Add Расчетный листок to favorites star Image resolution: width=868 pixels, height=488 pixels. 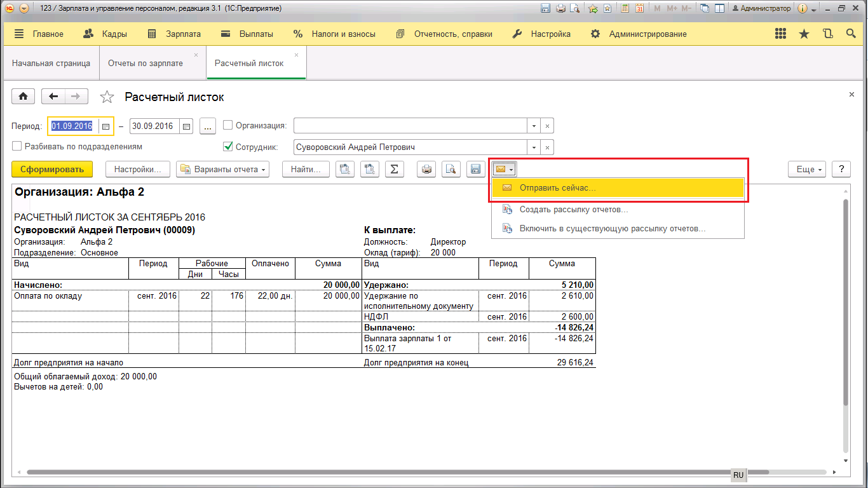(107, 97)
